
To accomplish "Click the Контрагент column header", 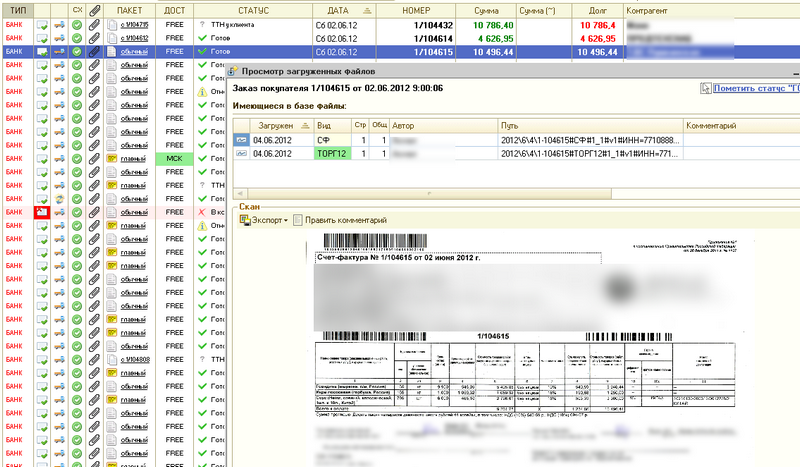I will coord(712,10).
